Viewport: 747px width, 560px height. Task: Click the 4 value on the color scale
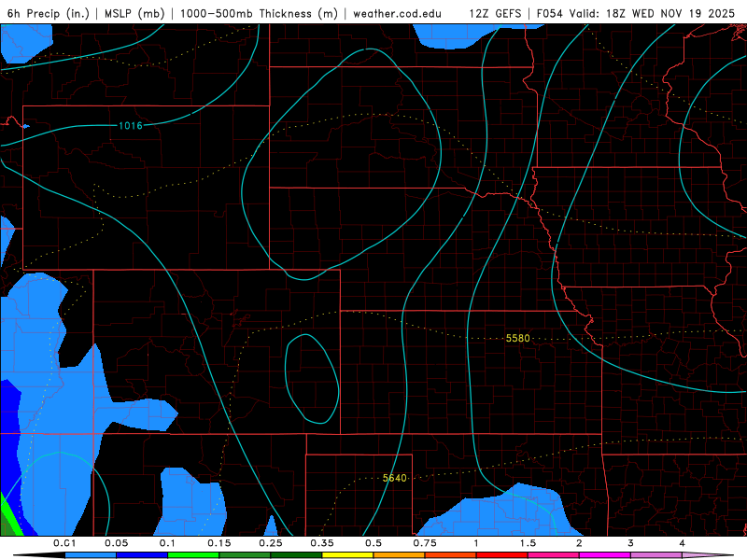click(x=683, y=543)
